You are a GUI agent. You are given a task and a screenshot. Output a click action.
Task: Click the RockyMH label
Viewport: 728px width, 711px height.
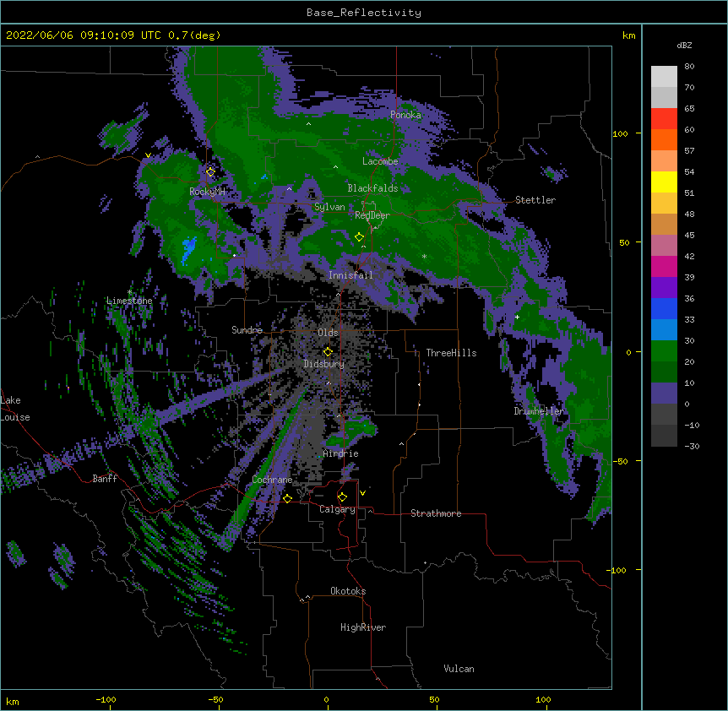coord(207,191)
